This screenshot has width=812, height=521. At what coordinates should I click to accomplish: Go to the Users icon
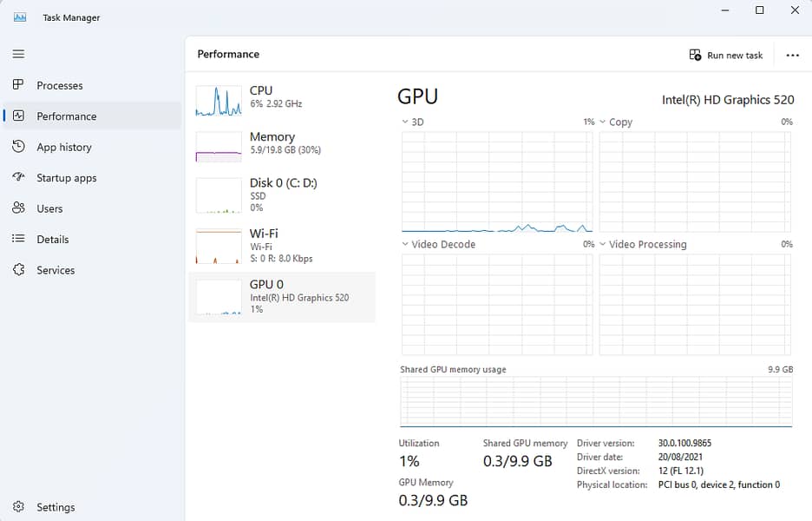coord(18,208)
